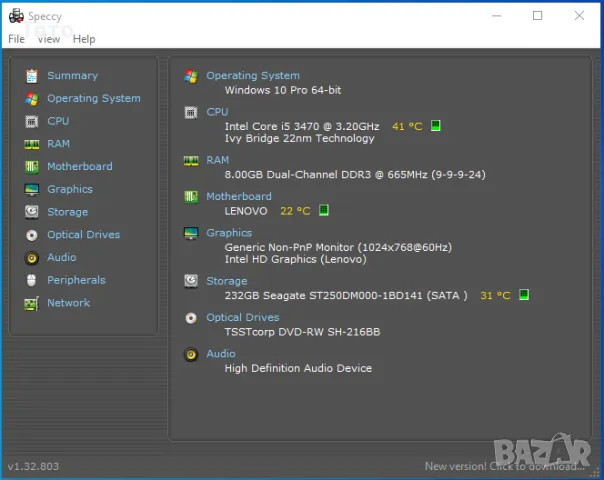
Task: Click the Motherboard icon in sidebar
Action: [x=32, y=167]
